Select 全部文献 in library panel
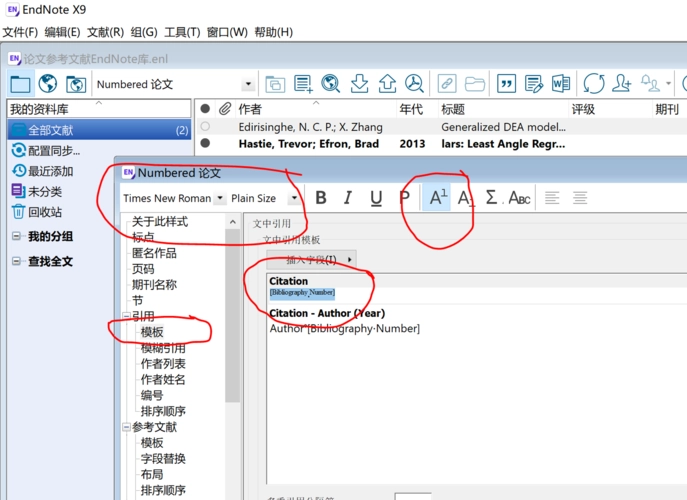The width and height of the screenshot is (687, 500). point(99,130)
